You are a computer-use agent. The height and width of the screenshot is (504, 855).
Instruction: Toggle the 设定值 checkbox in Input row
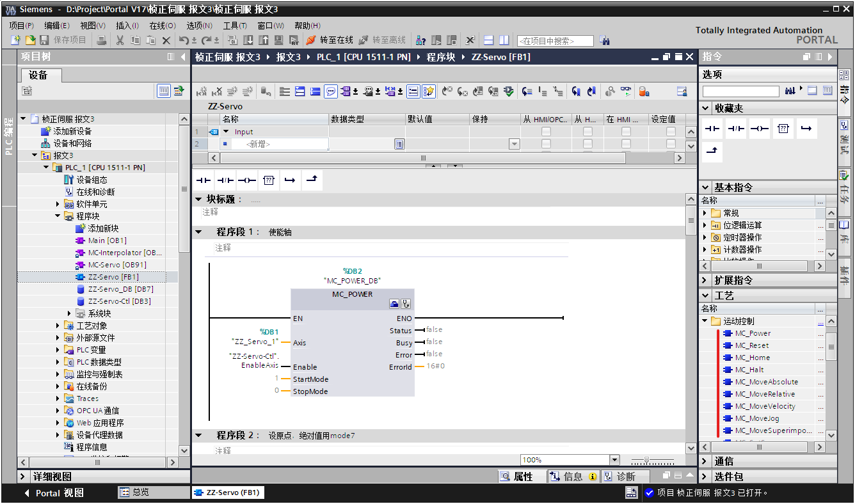(671, 132)
